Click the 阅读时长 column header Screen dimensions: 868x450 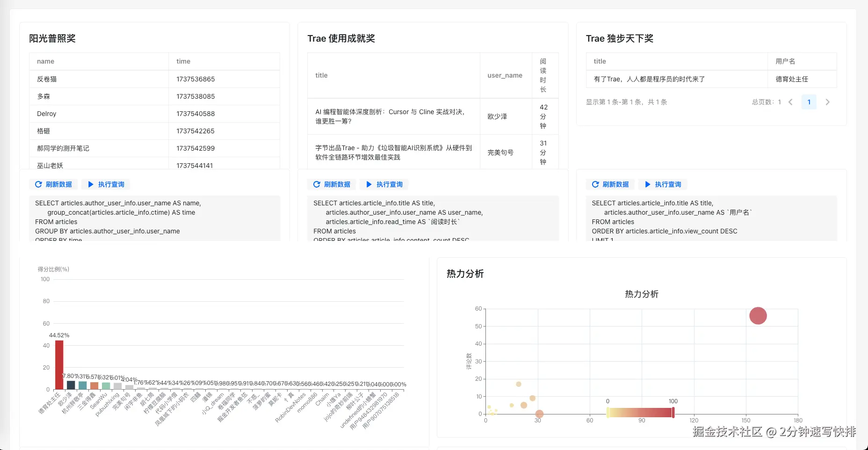click(x=545, y=75)
